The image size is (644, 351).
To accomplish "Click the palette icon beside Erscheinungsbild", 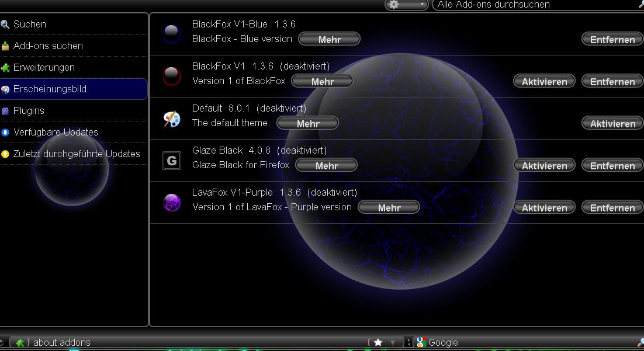I will point(5,89).
